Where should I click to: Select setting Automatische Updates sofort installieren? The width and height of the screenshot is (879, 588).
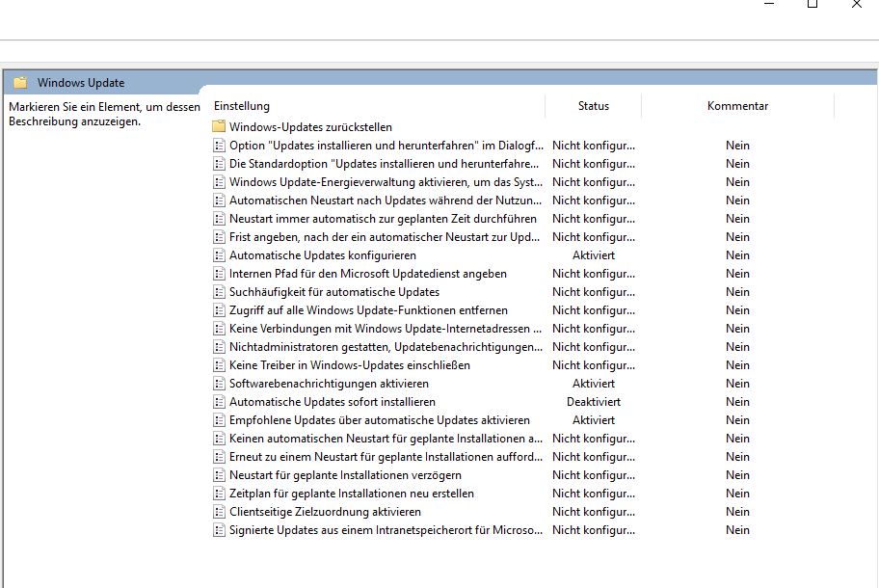point(333,402)
